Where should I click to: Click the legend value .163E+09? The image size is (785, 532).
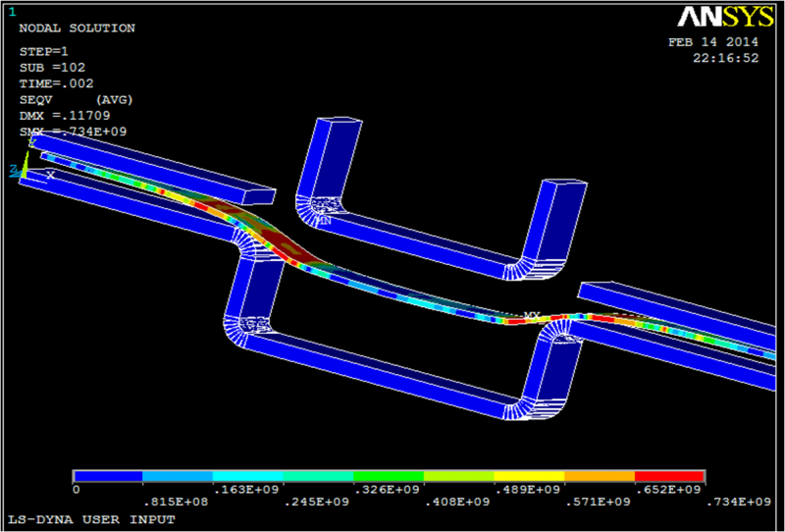click(246, 490)
